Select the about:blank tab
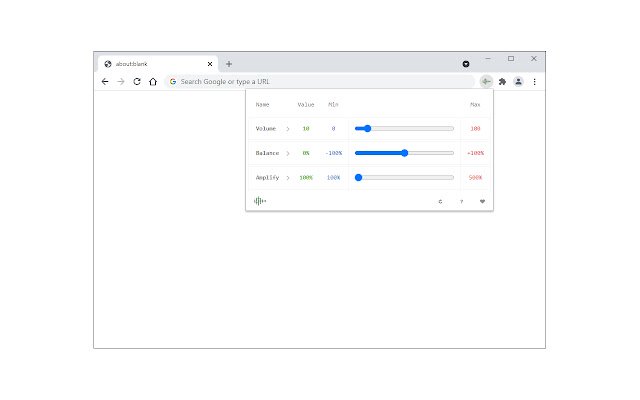Image resolution: width=640 pixels, height=400 pixels. [x=158, y=64]
